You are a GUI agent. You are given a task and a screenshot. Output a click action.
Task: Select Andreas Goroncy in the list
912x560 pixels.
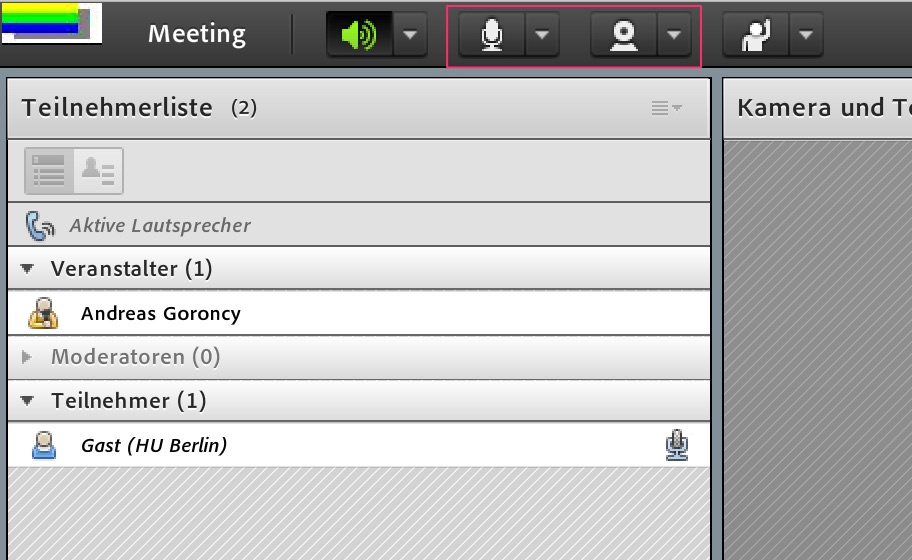161,314
